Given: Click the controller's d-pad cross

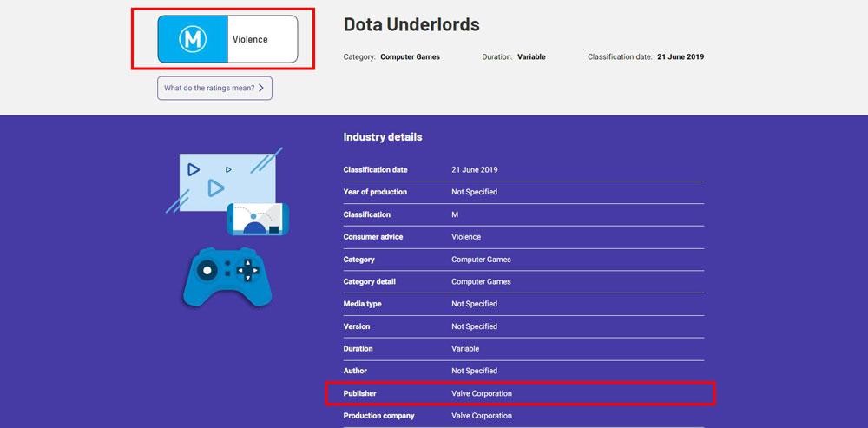Looking at the screenshot, I should (x=249, y=270).
